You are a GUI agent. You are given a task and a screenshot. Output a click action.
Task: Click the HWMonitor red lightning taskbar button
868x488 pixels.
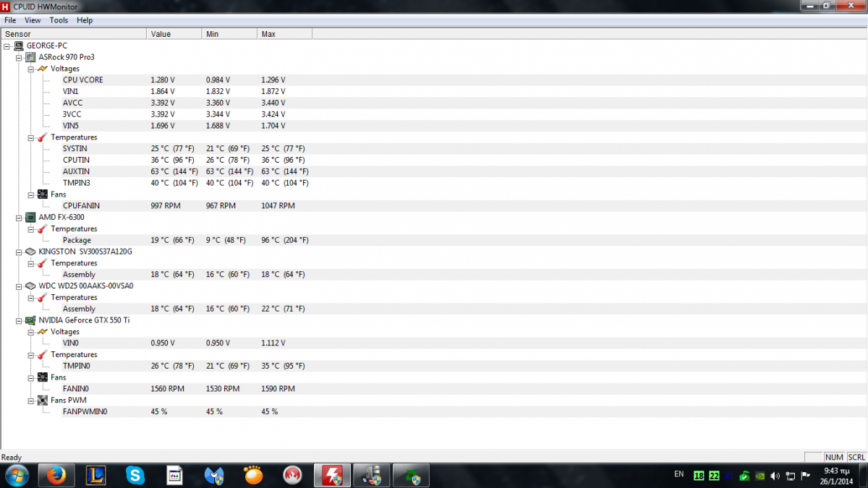[x=332, y=475]
